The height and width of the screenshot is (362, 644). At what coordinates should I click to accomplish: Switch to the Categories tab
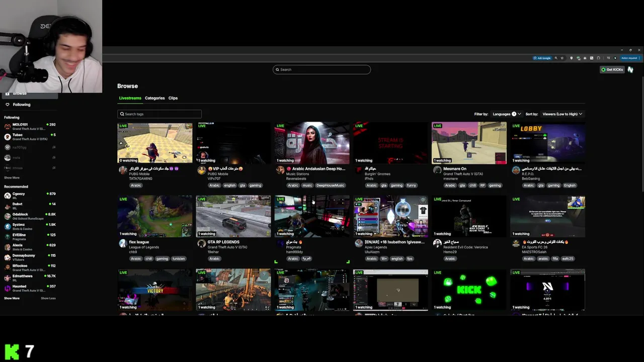155,98
